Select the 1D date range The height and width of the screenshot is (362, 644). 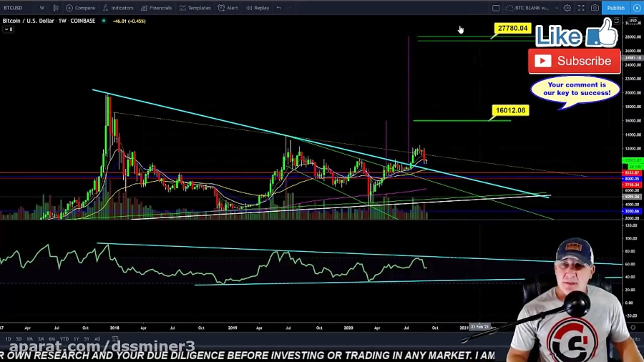[8, 339]
